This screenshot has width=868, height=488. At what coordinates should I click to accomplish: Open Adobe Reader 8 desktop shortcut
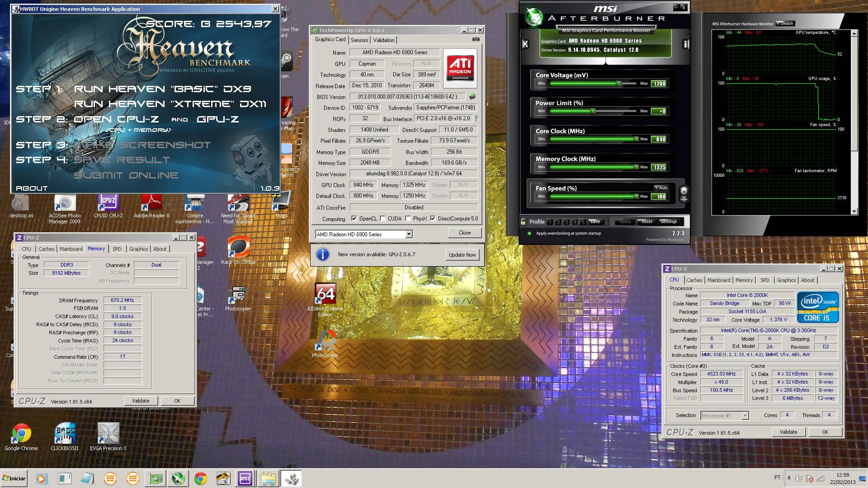click(x=151, y=207)
